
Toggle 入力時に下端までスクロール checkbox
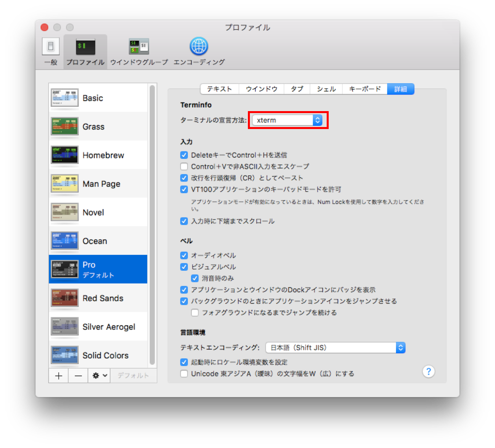coord(184,221)
